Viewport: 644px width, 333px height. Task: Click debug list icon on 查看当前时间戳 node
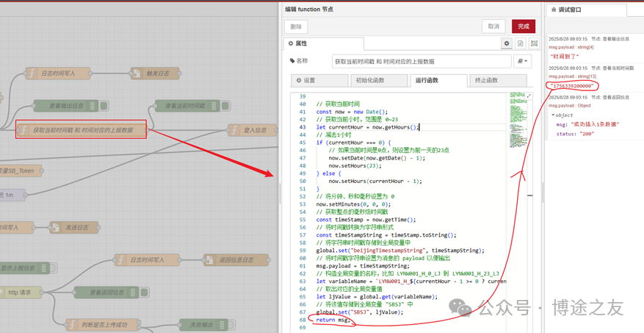(214, 106)
